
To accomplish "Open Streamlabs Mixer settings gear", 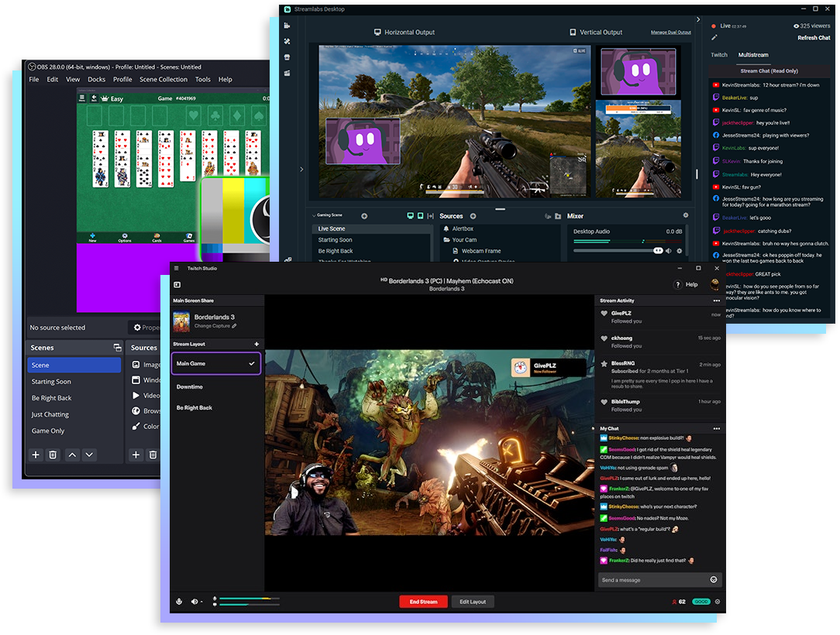I will [686, 215].
